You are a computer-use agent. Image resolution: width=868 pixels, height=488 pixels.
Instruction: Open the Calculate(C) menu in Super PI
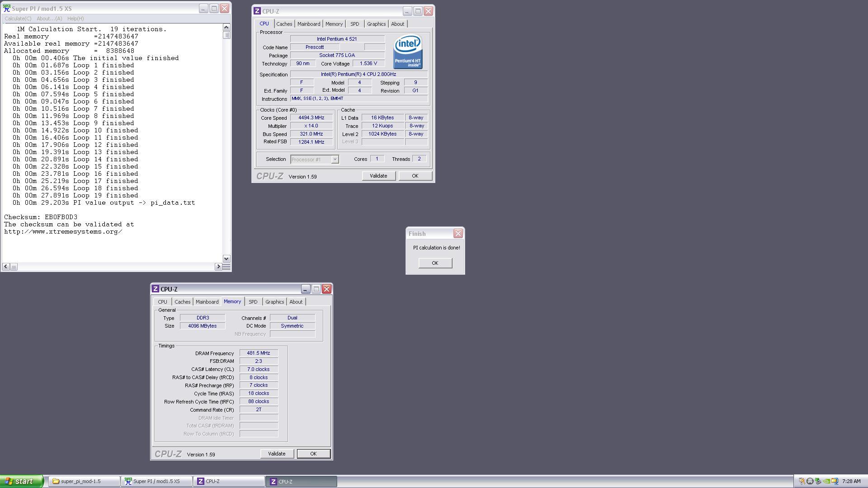click(18, 19)
